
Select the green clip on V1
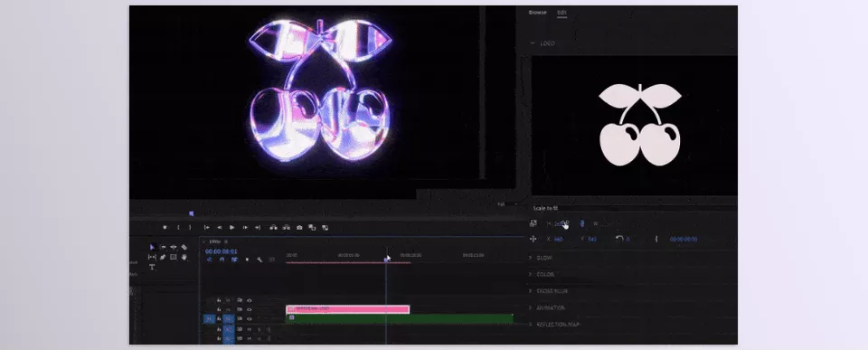tap(400, 318)
